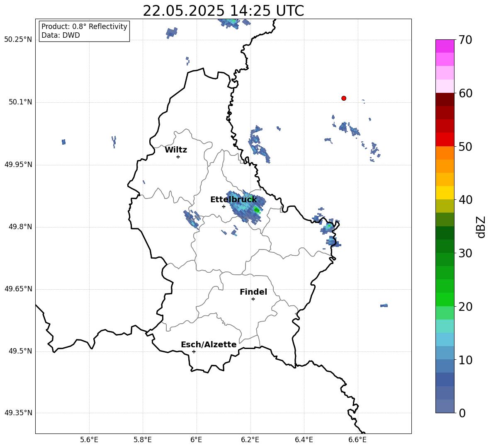Click the light blue colorbar segment above 10

coord(445,353)
